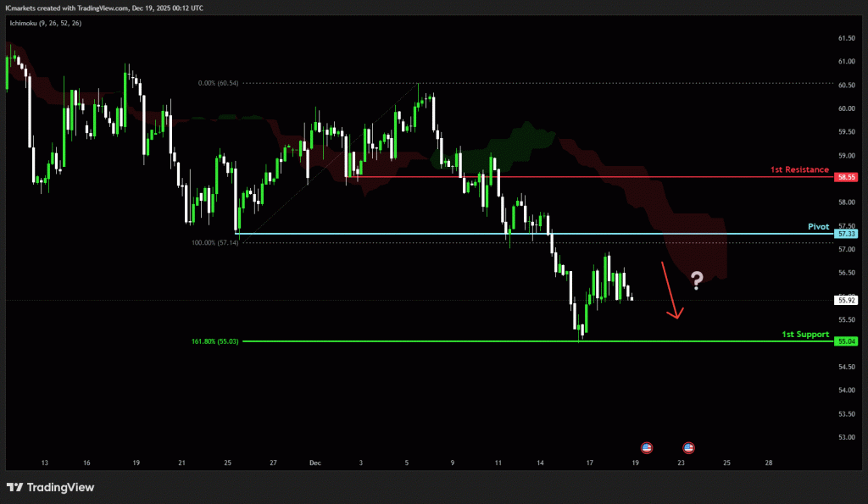
Task: Click the TradingView logo in the corner
Action: 50,487
